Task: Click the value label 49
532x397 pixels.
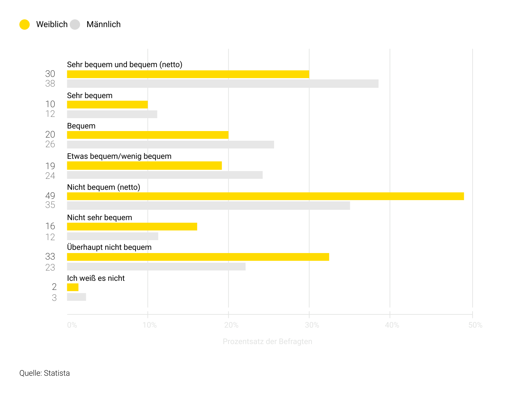Action: (x=50, y=196)
